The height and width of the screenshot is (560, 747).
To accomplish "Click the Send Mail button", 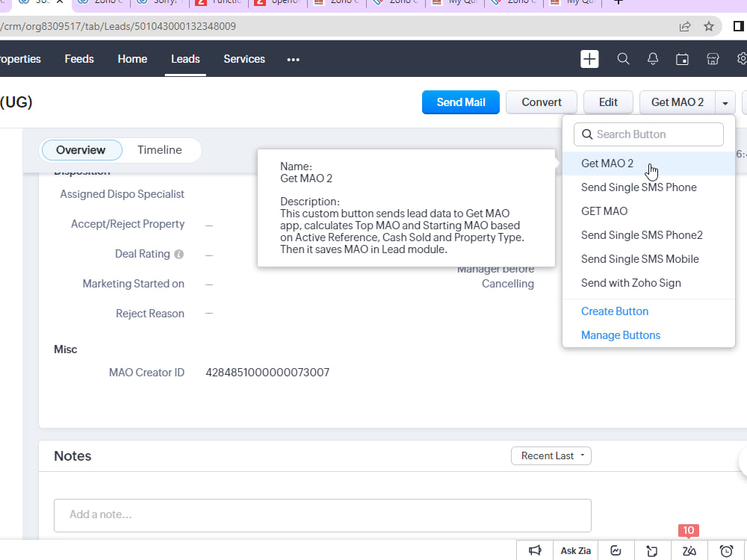I will pos(461,102).
